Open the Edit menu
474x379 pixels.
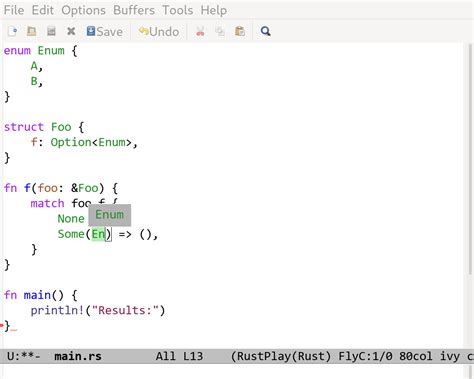pos(42,10)
